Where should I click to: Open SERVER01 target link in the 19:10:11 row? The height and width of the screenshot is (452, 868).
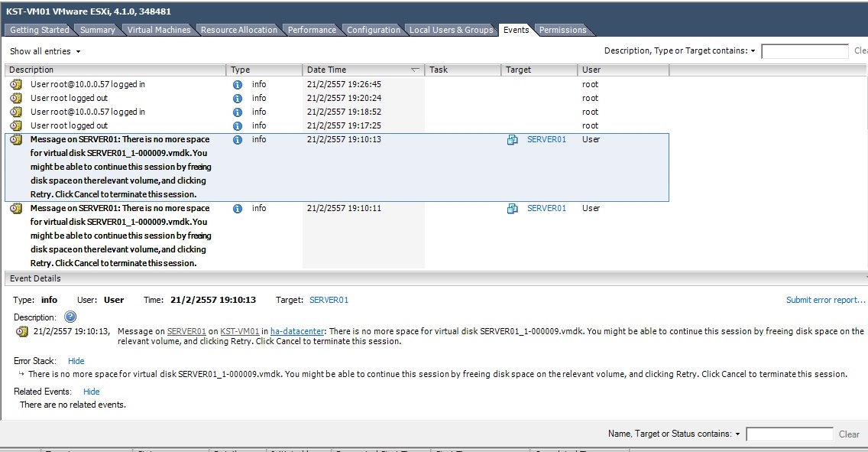click(546, 208)
